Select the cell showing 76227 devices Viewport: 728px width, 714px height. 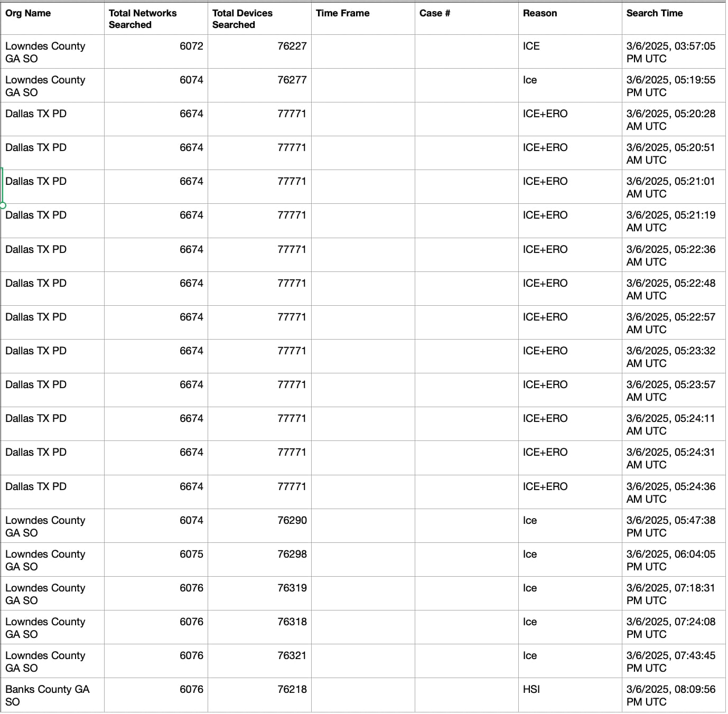[x=259, y=52]
